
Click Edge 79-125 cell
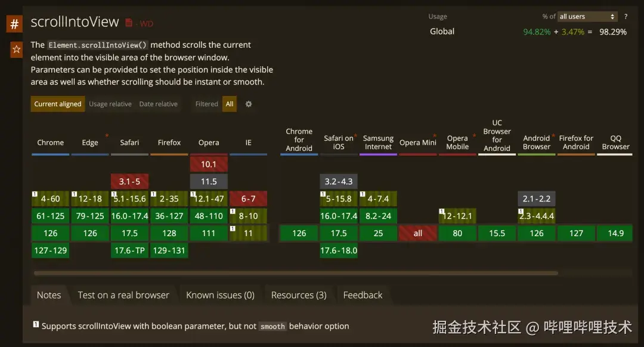(x=90, y=216)
